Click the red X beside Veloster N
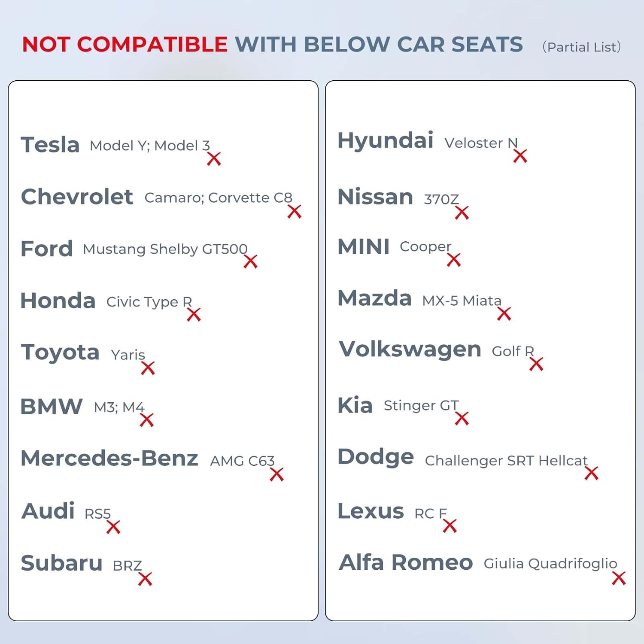The width and height of the screenshot is (644, 644). point(520,156)
